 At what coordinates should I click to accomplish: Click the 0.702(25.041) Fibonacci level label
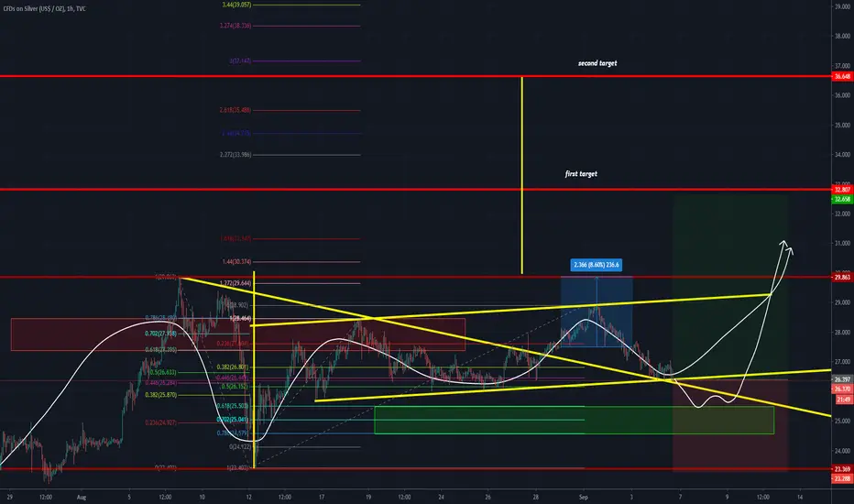(233, 420)
